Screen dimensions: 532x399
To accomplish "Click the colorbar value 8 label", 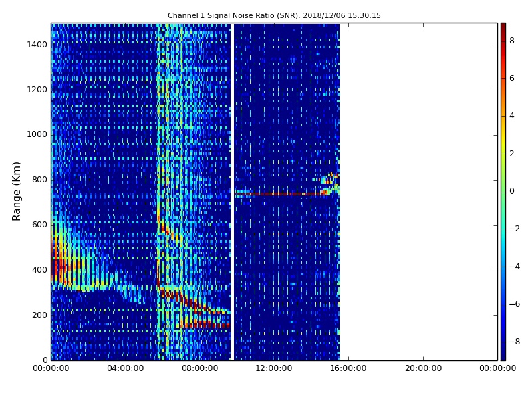I will click(x=512, y=41).
